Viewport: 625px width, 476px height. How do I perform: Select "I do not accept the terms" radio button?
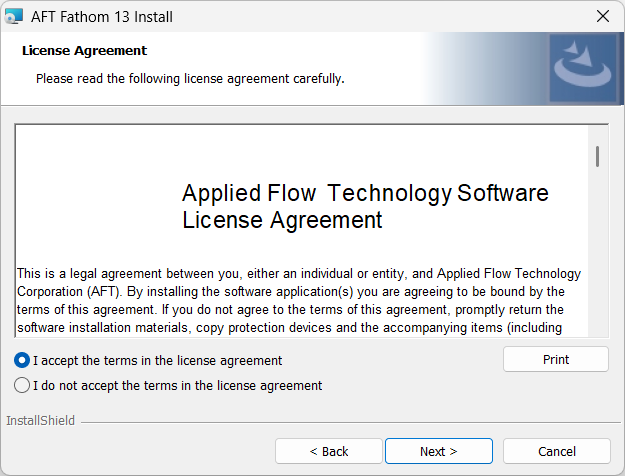[22, 385]
